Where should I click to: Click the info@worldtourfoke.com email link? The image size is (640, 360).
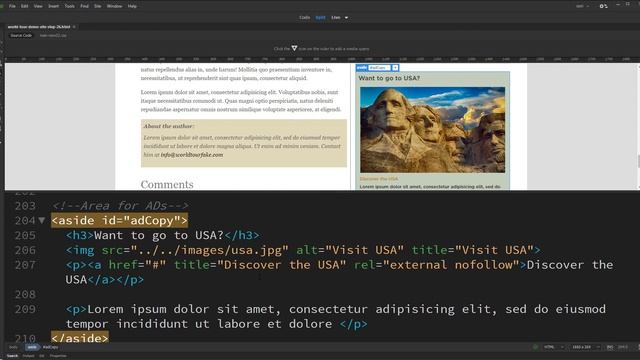click(x=192, y=155)
